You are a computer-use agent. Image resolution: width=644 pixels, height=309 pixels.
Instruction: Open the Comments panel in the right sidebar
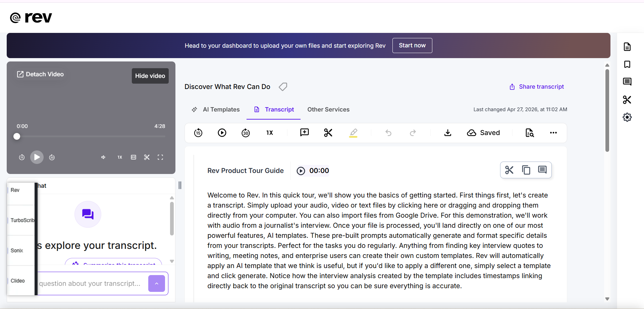tap(627, 82)
